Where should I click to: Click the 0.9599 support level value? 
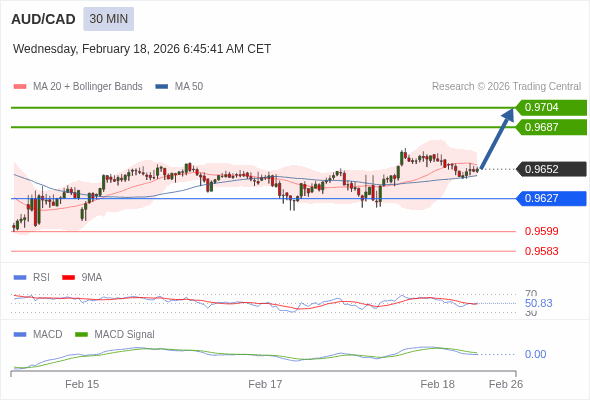[x=541, y=231]
